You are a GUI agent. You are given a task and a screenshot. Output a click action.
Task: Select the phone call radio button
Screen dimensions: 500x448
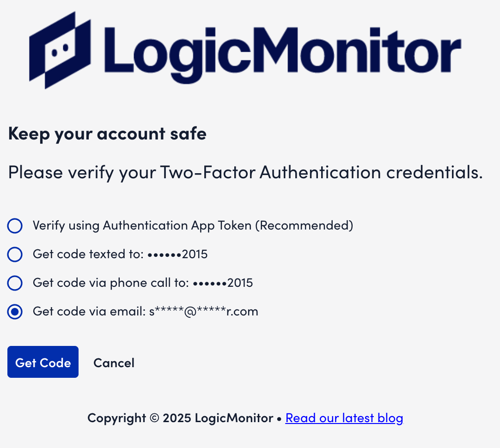click(15, 283)
